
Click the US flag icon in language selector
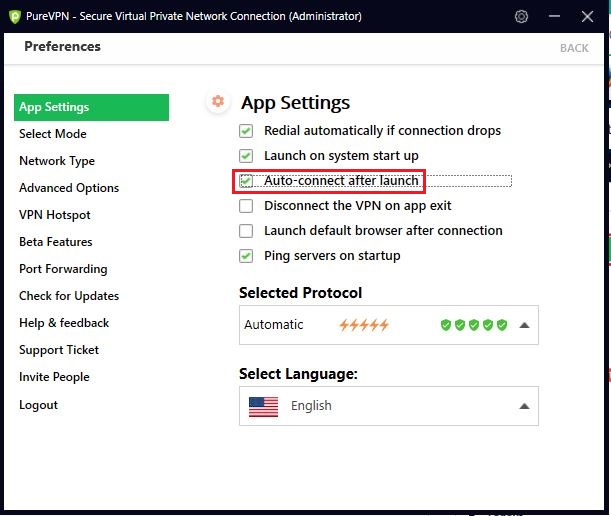click(x=263, y=406)
